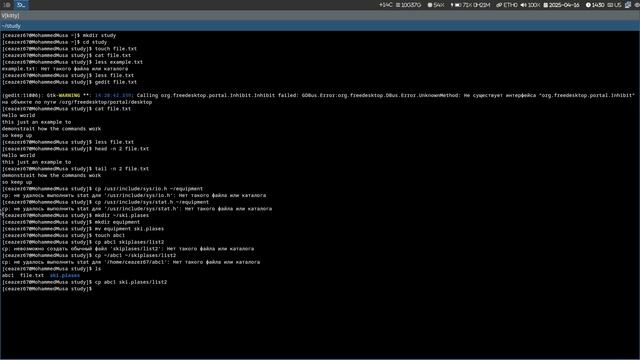Check the CPU temperature indicator in status bar
640x360 pixels.
coord(385,5)
